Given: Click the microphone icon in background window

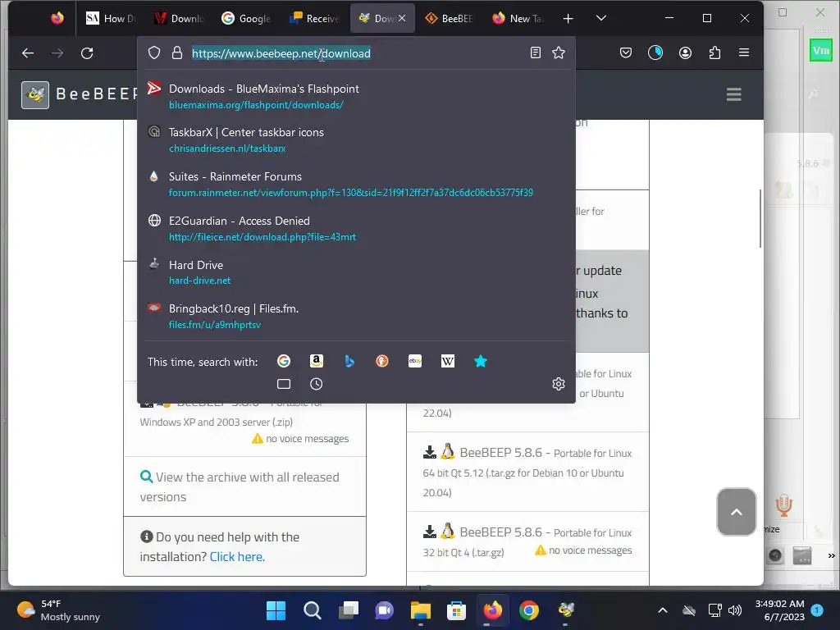Looking at the screenshot, I should click(783, 505).
